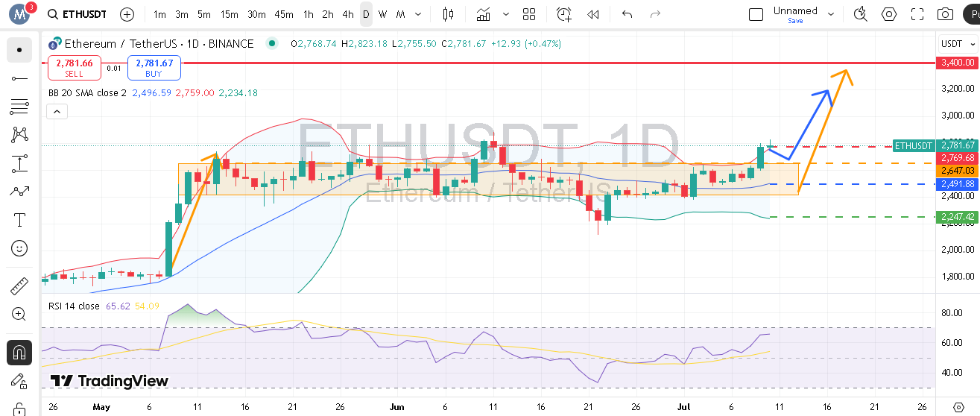Switch to the 1h timeframe
The width and height of the screenshot is (980, 416).
point(308,14)
